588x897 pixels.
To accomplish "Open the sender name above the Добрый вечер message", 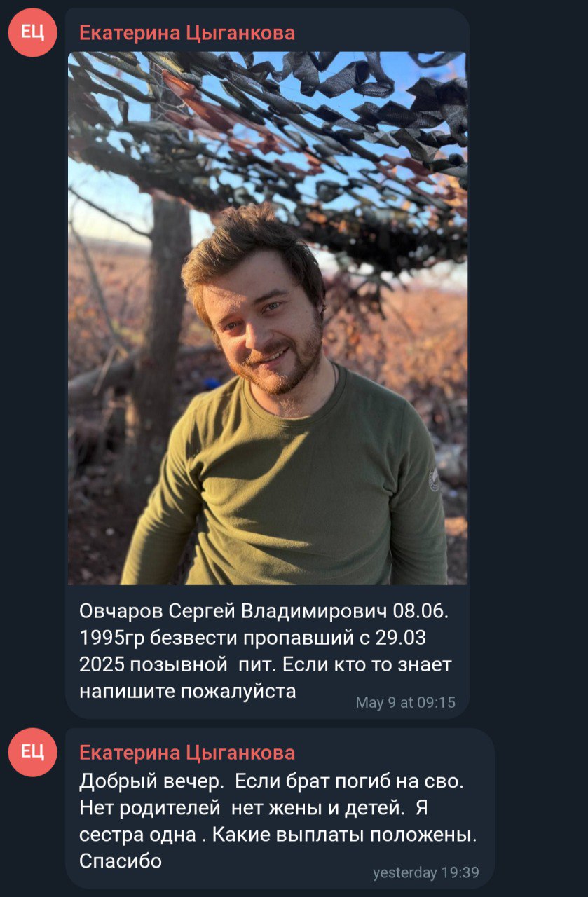I will point(187,753).
